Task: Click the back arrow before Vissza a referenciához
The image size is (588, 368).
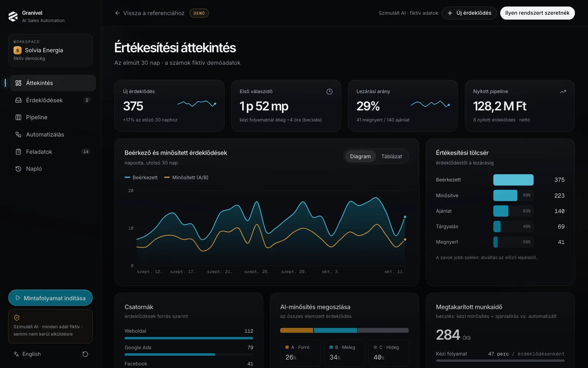Action: point(118,13)
